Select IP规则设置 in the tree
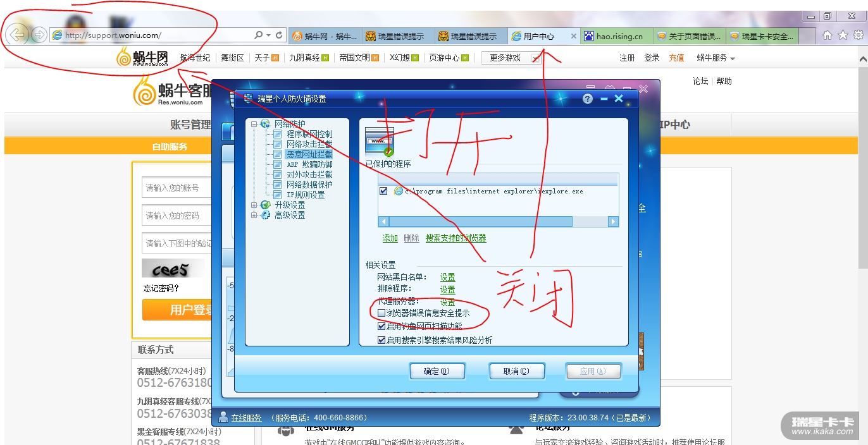This screenshot has height=445, width=868. (x=306, y=195)
